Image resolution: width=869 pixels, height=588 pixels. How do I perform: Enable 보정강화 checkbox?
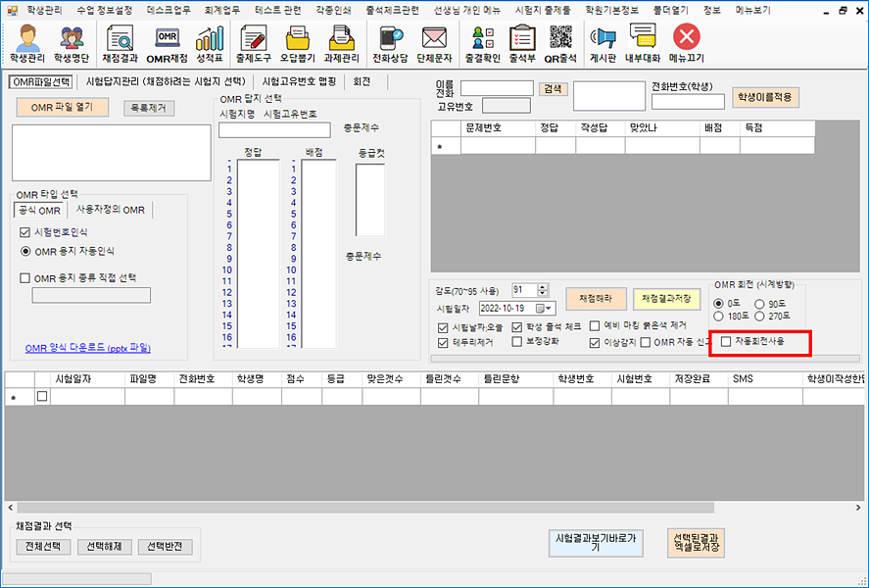point(517,341)
